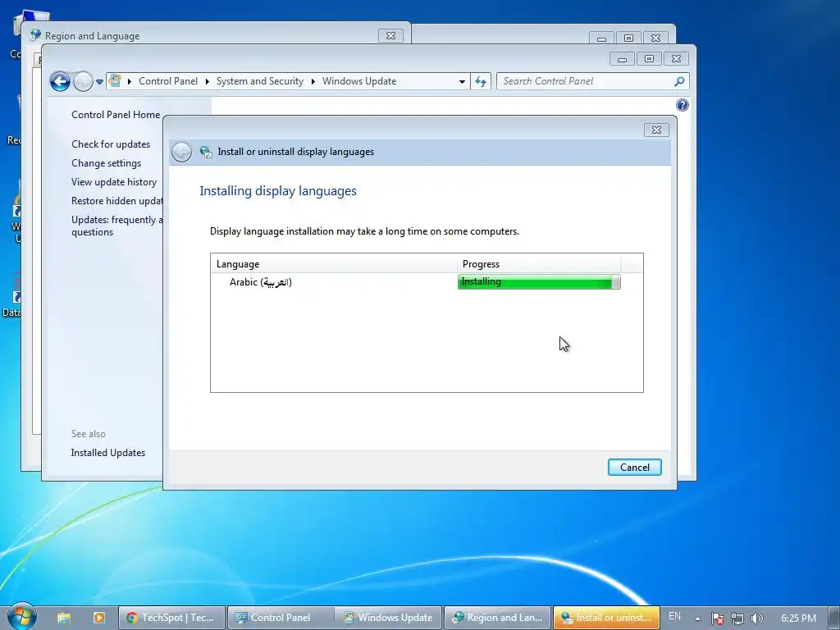Click Restore hidden updates link
Viewport: 840px width, 630px height.
point(116,200)
